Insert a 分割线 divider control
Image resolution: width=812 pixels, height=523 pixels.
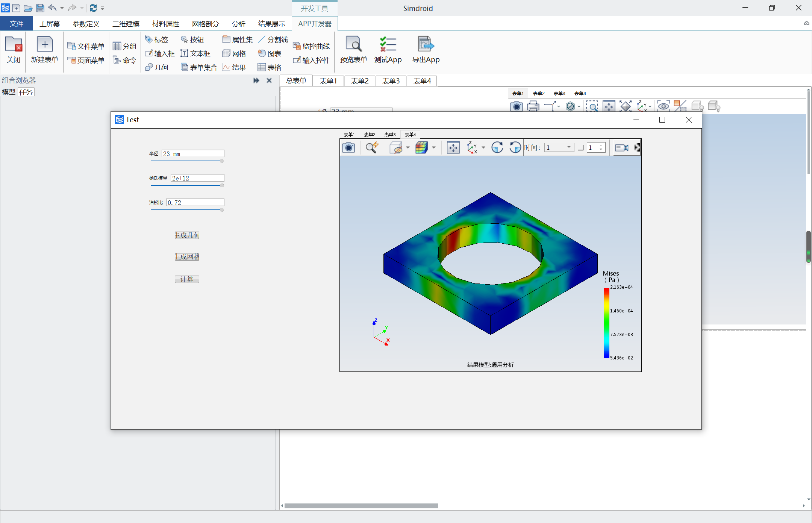click(x=273, y=39)
